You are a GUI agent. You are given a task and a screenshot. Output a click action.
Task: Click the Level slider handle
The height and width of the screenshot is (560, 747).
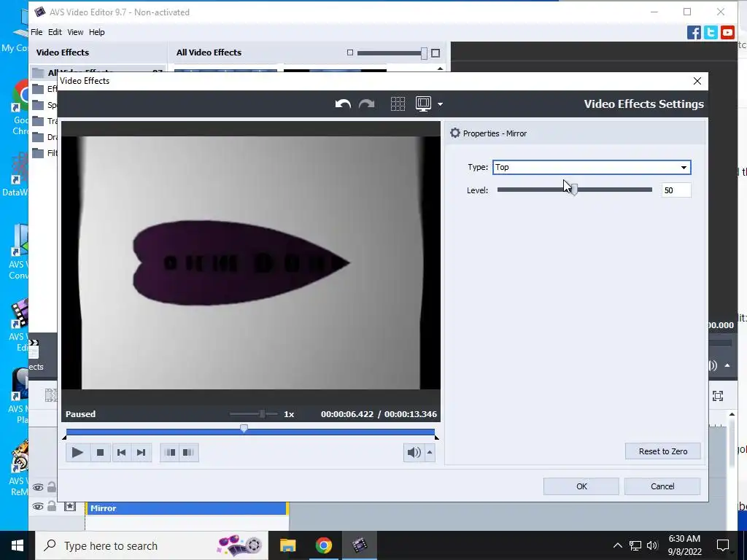(574, 190)
